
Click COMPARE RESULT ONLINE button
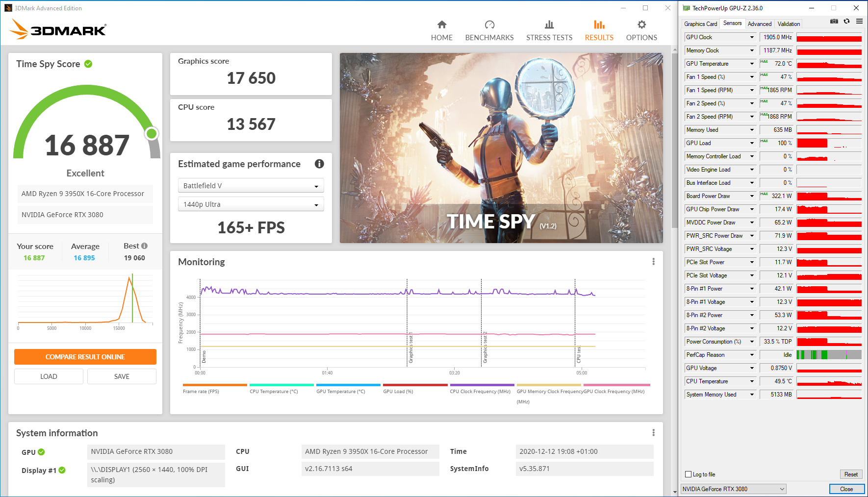(85, 357)
